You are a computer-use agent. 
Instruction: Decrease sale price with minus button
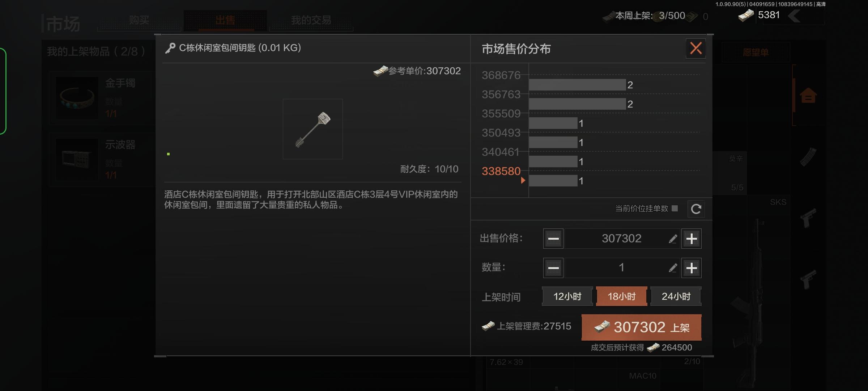(x=553, y=239)
